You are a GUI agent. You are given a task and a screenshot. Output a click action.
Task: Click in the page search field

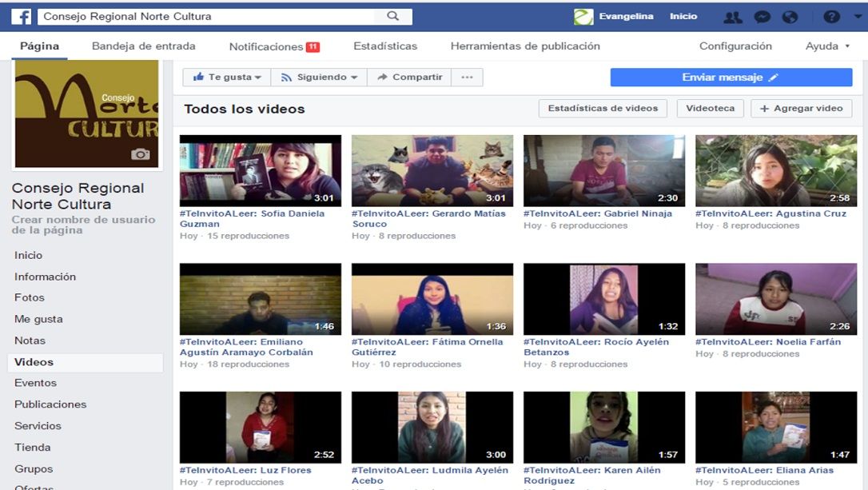click(208, 16)
